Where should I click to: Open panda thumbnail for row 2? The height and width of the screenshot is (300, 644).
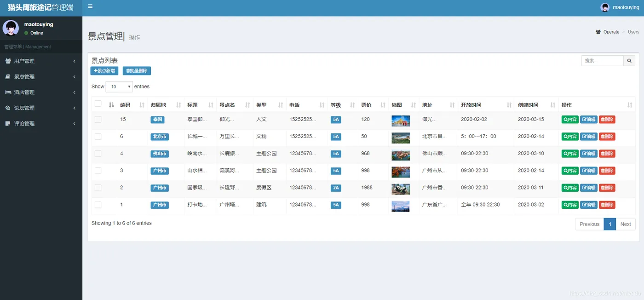coord(401,189)
